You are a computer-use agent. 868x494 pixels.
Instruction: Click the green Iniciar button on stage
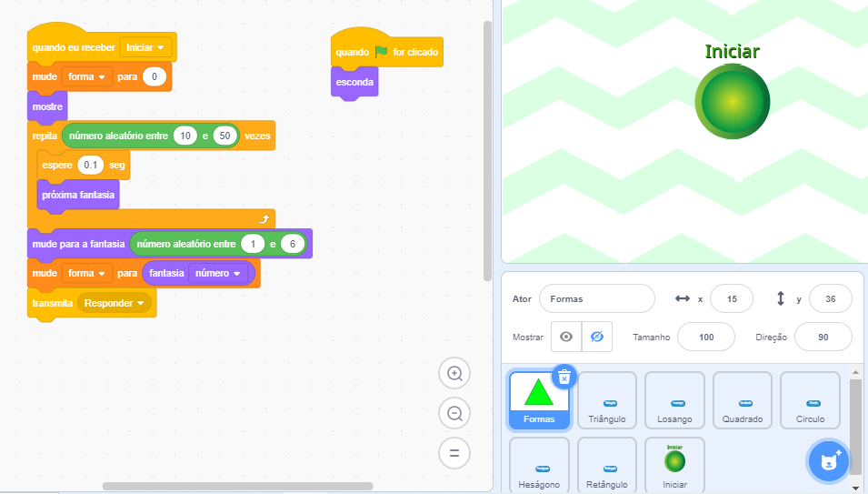point(733,101)
